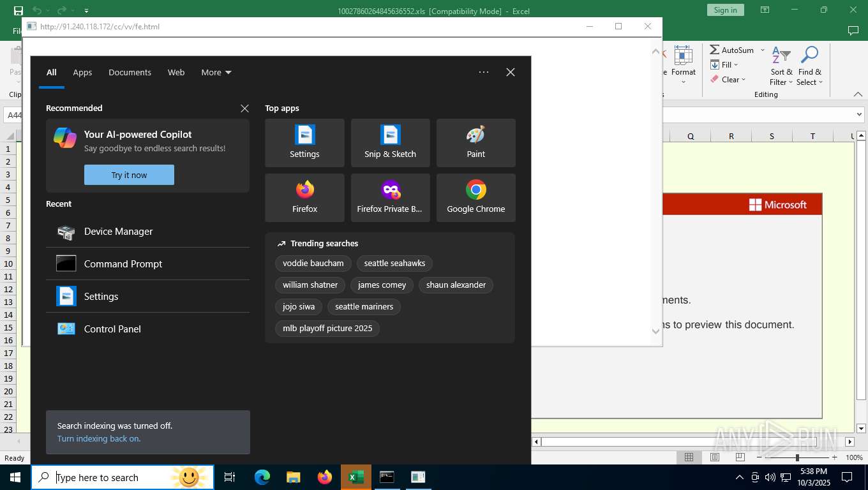Screen dimensions: 868x490
Task: Open Microsoft Edge from taskbar
Action: [x=262, y=477]
